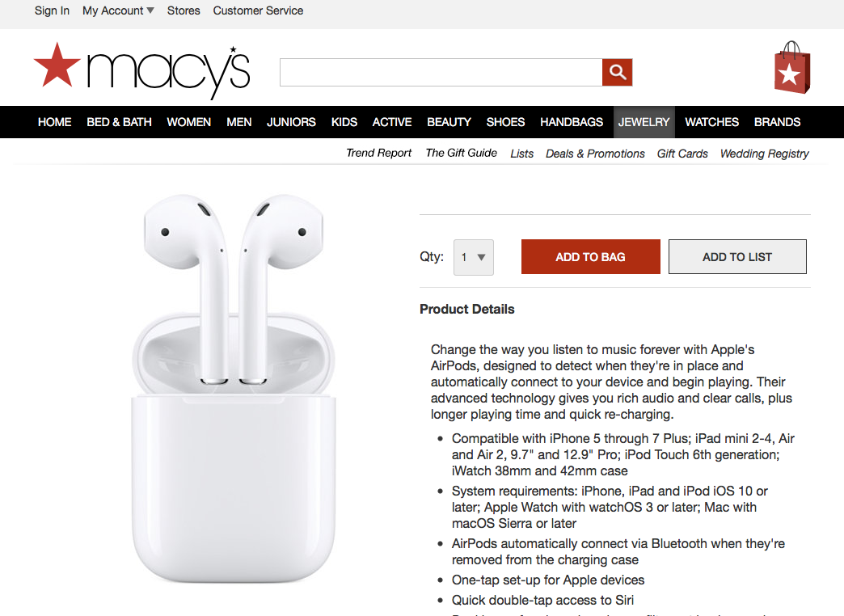Open the Bed & Bath menu
The image size is (844, 616).
(x=119, y=122)
